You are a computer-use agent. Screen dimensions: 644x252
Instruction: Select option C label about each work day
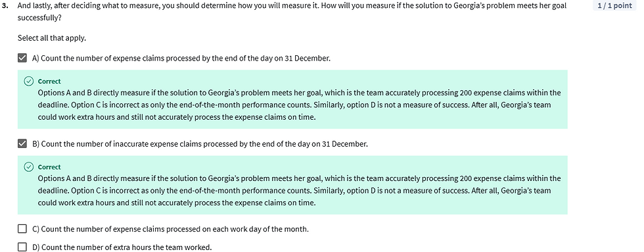(170, 229)
